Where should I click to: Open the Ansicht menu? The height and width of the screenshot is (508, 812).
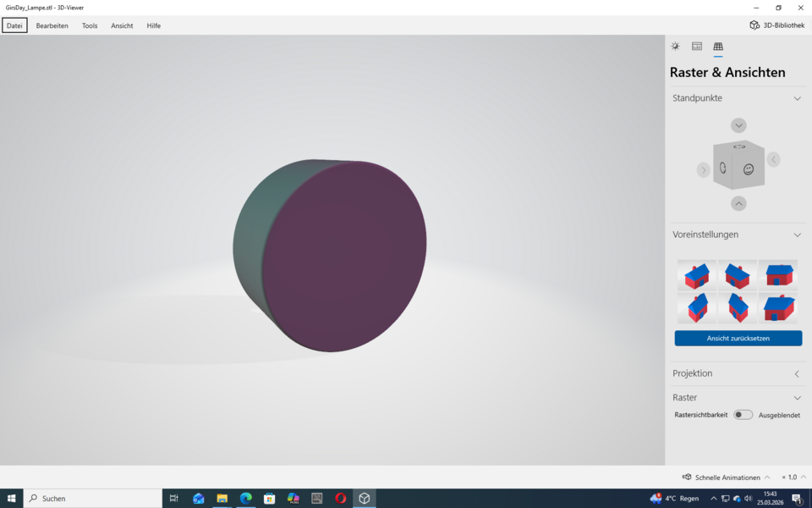121,25
